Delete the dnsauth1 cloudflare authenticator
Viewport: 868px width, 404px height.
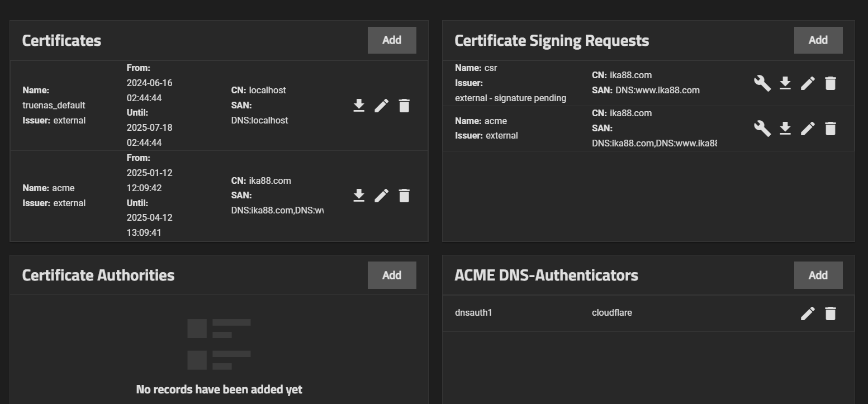pos(831,313)
